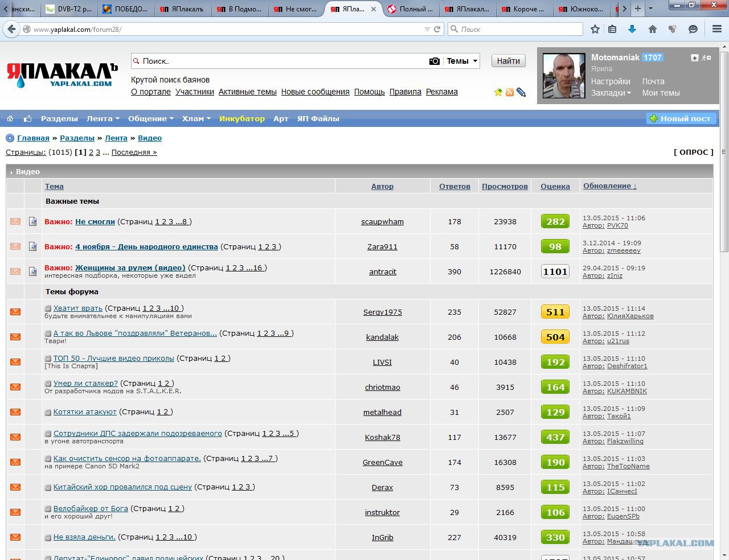Viewport: 729px width, 560px height.
Task: Click envelope icon beside Хватит врать topic
Action: [x=15, y=312]
